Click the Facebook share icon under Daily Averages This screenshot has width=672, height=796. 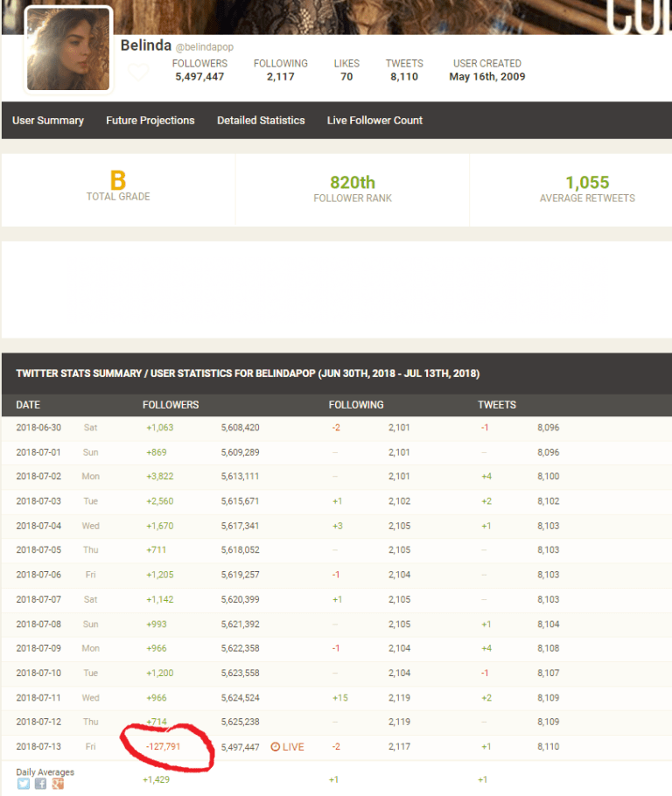(40, 784)
